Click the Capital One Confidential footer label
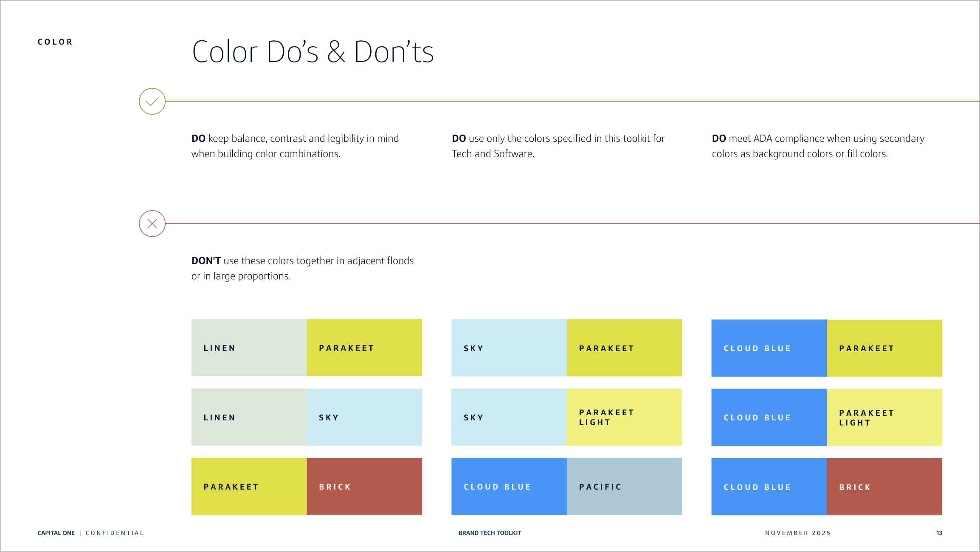The width and height of the screenshot is (980, 552). coord(90,533)
